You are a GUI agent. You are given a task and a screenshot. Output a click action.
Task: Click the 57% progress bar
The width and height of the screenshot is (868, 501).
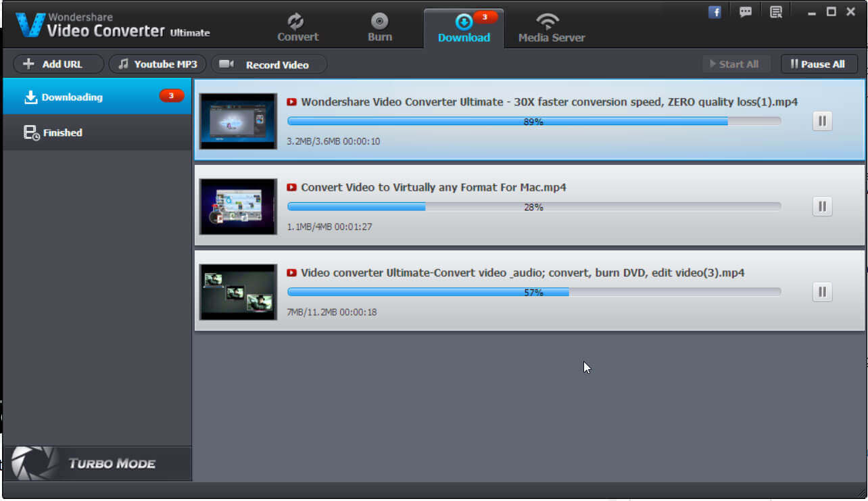534,292
